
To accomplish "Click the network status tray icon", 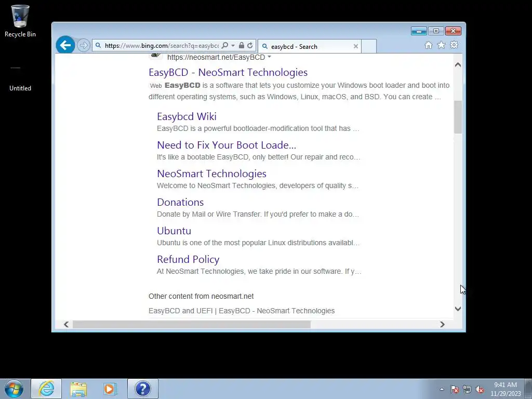I will (x=467, y=389).
